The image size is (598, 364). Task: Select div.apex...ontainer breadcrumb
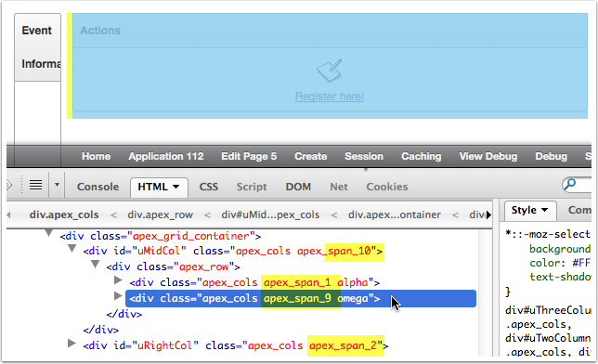click(395, 214)
